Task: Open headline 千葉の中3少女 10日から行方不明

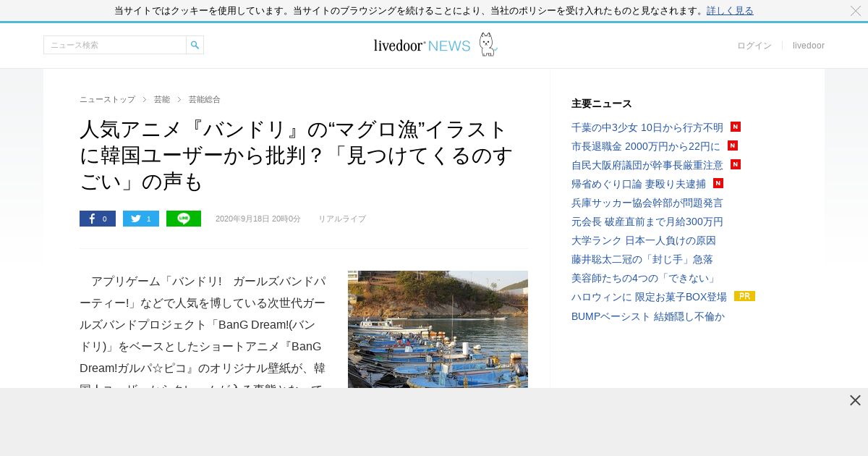Action: [x=647, y=127]
